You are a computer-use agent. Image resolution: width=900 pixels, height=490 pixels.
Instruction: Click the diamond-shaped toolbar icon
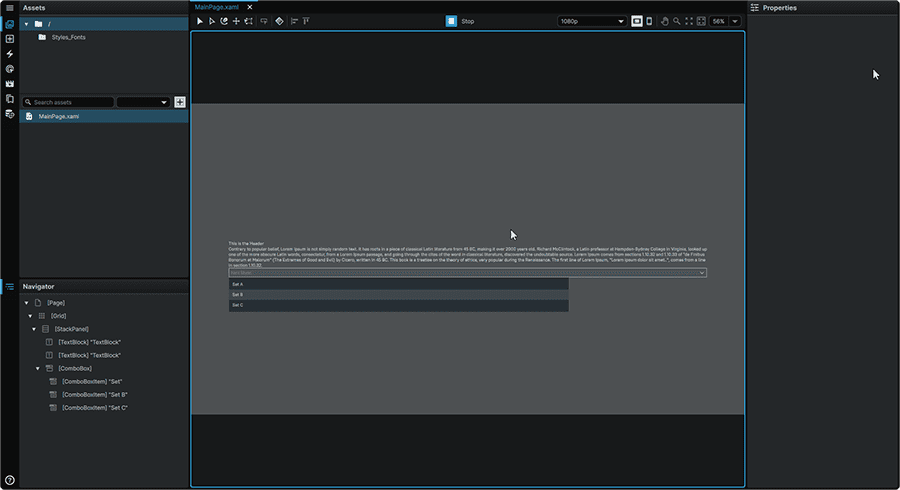tap(280, 21)
